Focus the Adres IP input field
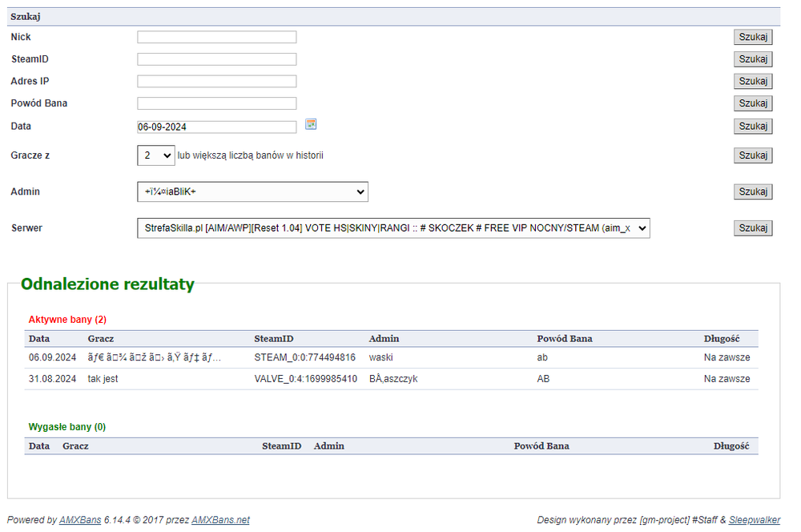 [x=216, y=81]
